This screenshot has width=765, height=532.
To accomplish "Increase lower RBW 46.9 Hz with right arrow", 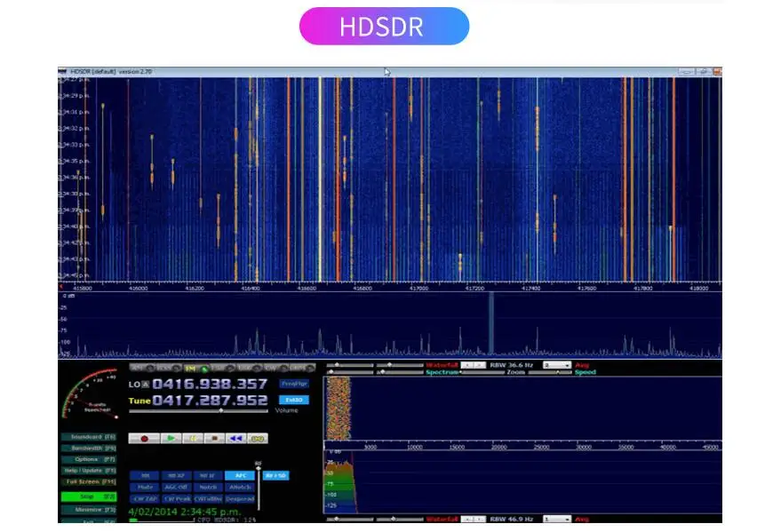I will 480,520.
